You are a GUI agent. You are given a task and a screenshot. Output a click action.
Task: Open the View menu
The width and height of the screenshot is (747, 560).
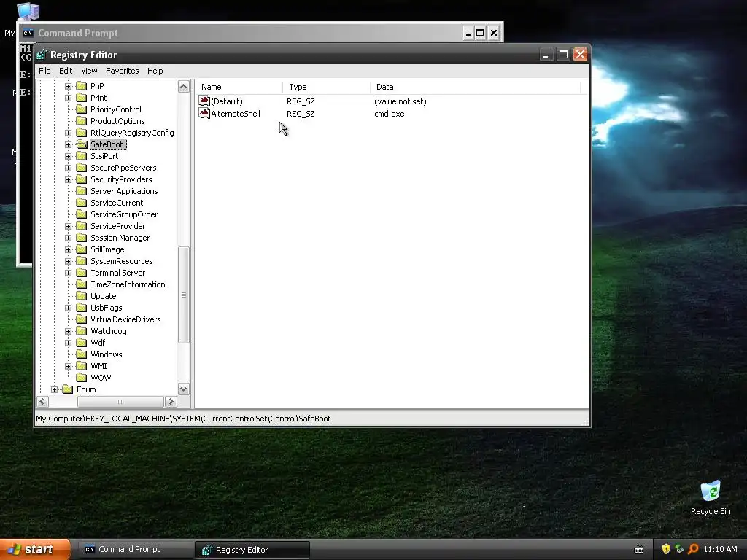coord(89,71)
